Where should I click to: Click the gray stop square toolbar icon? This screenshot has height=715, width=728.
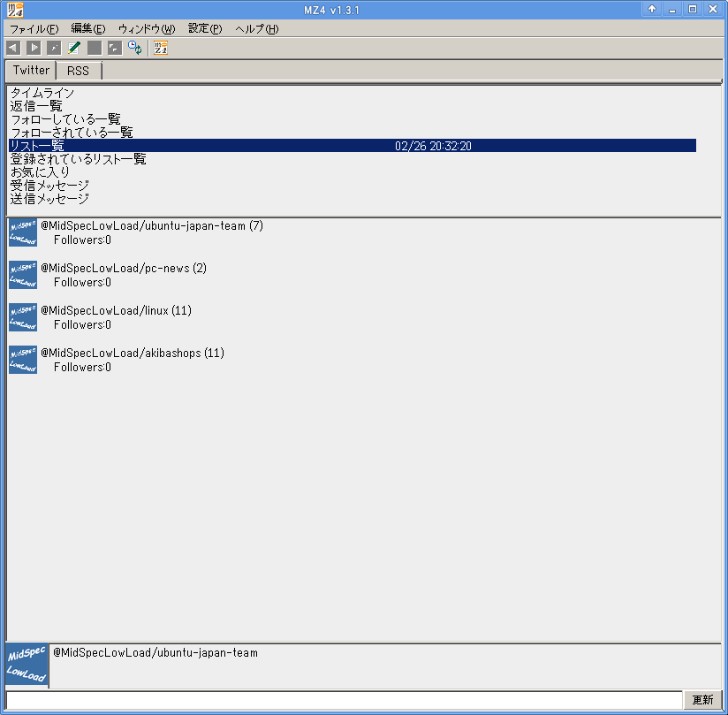pyautogui.click(x=95, y=48)
